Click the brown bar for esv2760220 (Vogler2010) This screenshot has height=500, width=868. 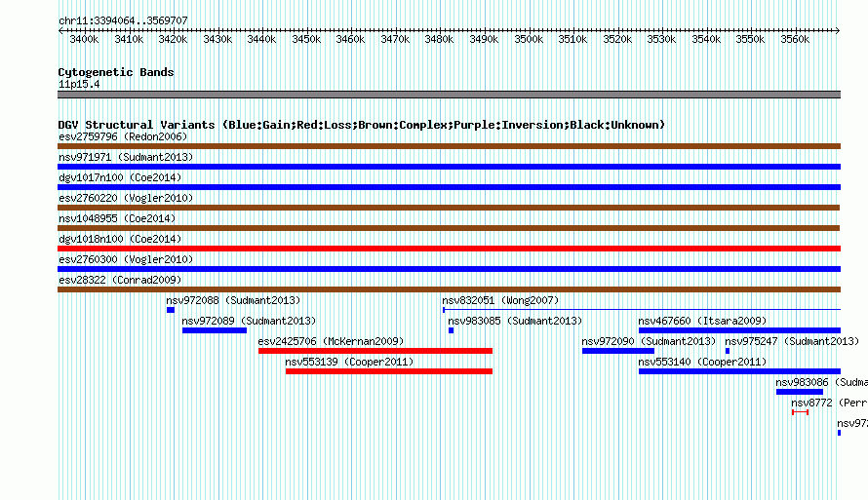449,208
